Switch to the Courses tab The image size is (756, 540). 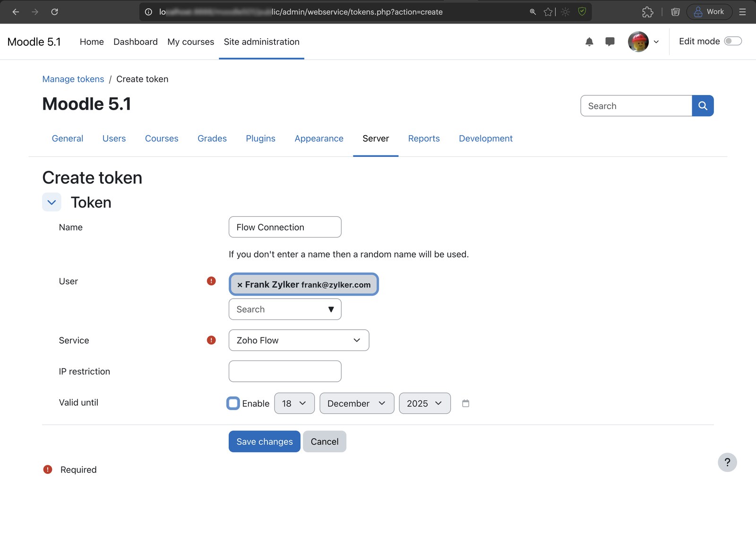(x=162, y=138)
